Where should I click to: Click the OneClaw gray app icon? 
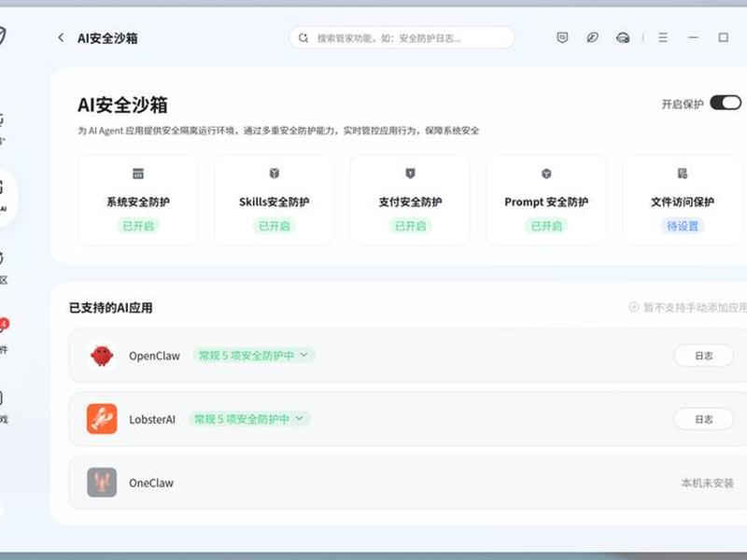[x=102, y=483]
